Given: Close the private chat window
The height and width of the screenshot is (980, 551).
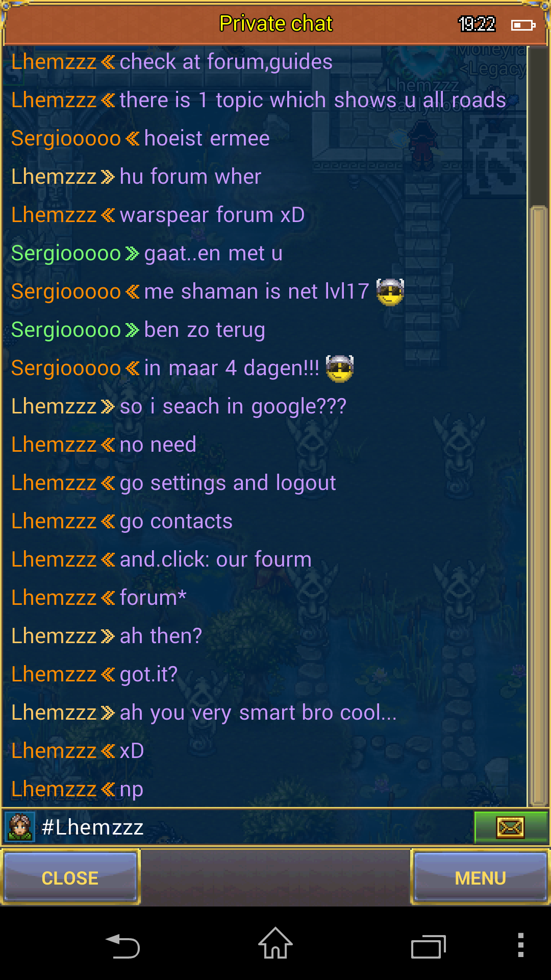Looking at the screenshot, I should 70,878.
